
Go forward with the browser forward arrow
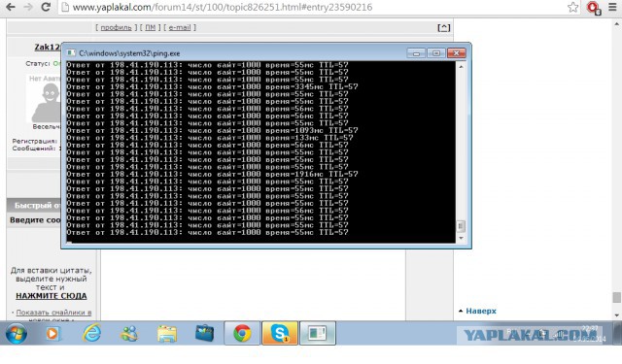tap(28, 7)
